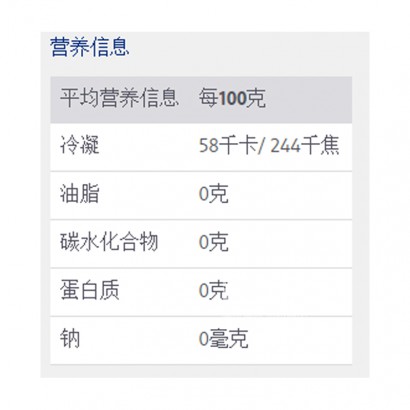Select the 0克 value for 油脂
410x410 pixels.
click(x=214, y=194)
